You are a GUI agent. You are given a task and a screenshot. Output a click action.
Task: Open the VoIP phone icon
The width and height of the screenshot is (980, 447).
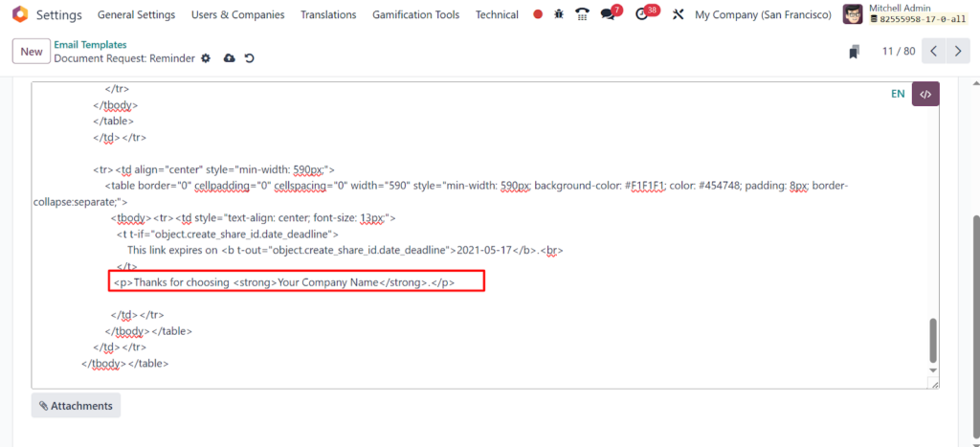coord(583,14)
